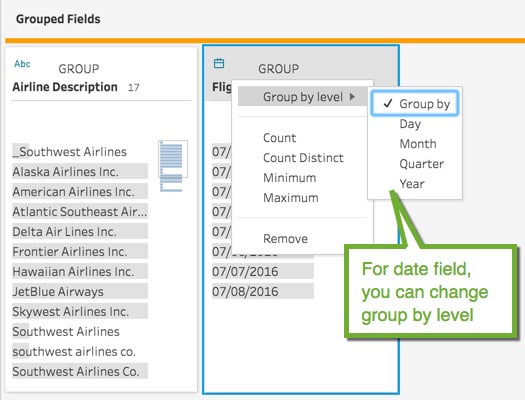Viewport: 525px width, 400px height.
Task: Expand the Group by level submenu arrow
Action: (x=352, y=97)
